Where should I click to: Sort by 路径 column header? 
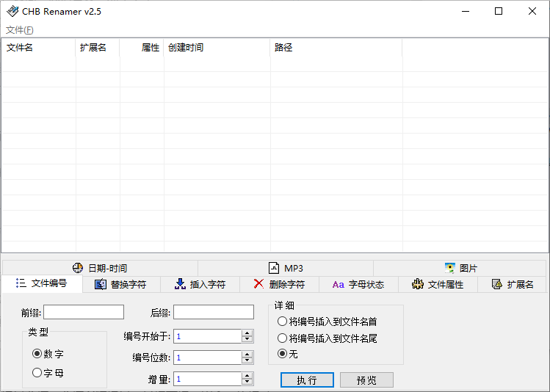point(336,47)
